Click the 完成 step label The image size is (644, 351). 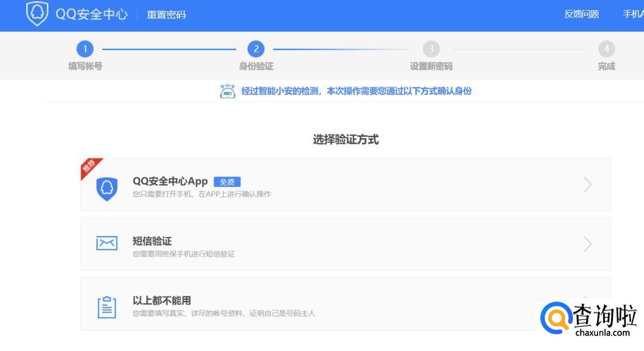[x=606, y=66]
